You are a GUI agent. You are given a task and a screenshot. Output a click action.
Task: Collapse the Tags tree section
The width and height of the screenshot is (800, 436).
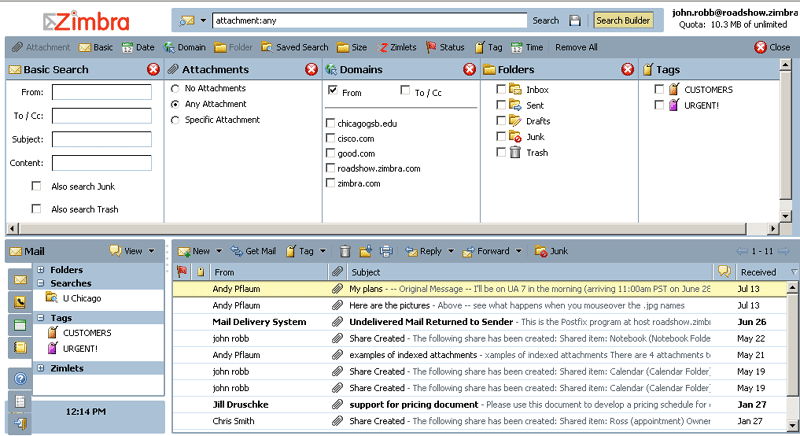[41, 318]
